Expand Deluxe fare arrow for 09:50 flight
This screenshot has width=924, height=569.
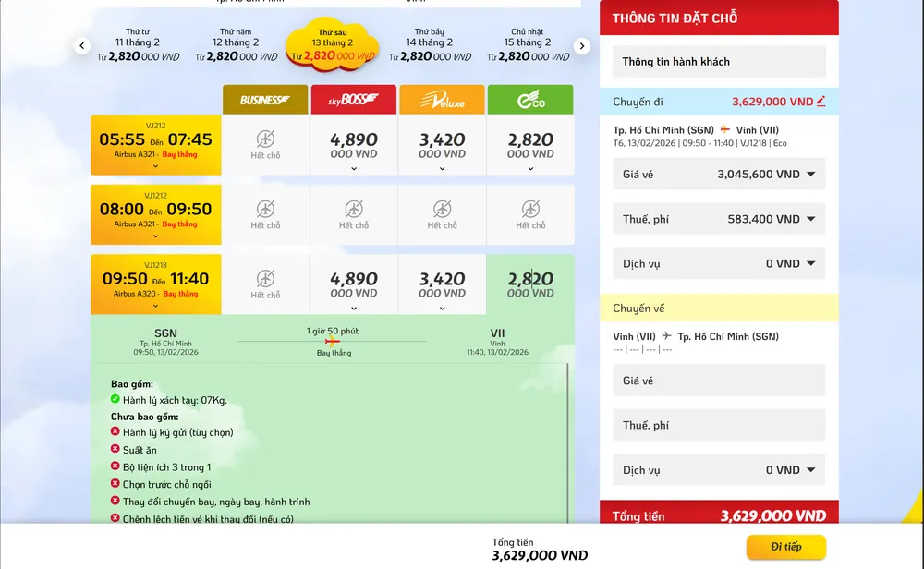point(442,309)
